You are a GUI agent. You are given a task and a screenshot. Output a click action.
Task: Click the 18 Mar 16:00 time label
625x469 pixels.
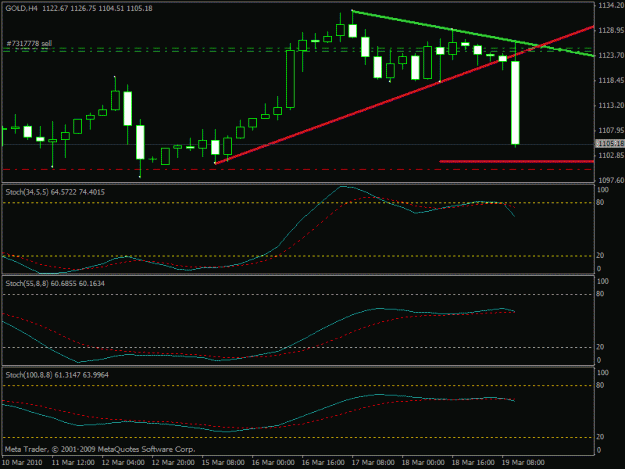(473, 463)
